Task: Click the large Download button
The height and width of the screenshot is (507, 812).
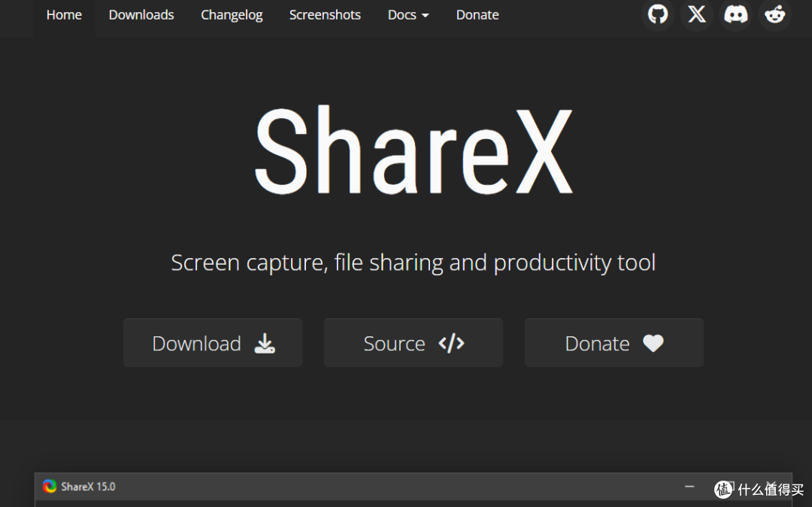Action: pyautogui.click(x=213, y=343)
